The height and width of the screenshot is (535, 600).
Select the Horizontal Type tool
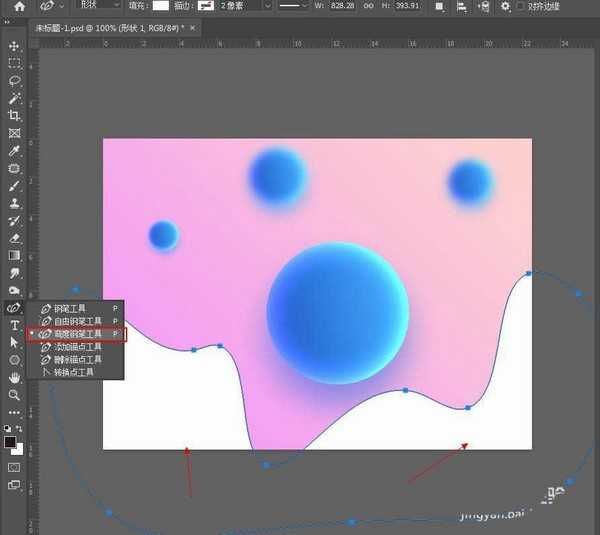(14, 325)
